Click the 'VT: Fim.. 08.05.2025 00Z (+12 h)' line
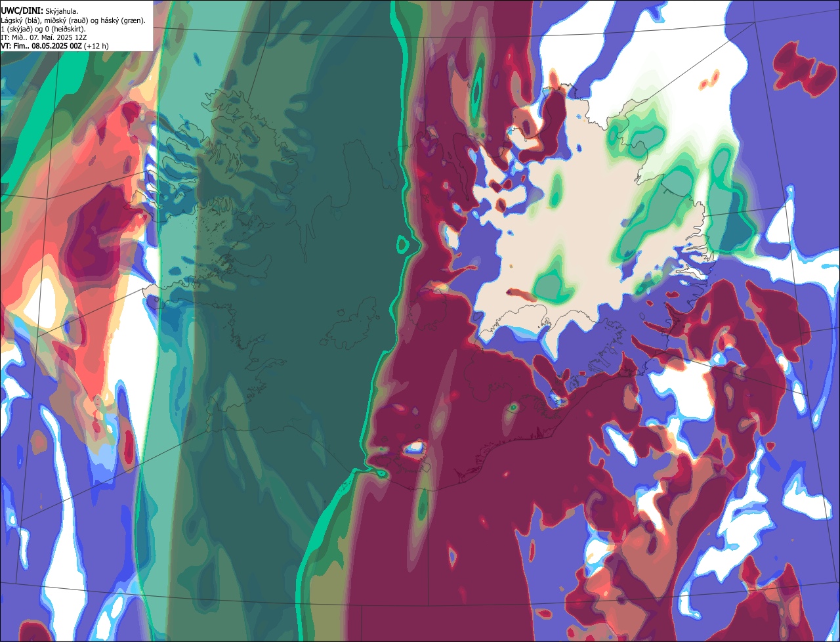 coord(54,46)
